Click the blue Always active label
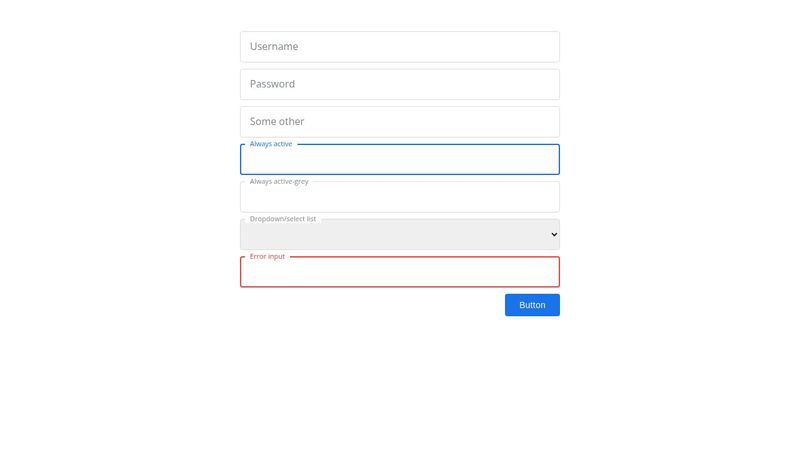The height and width of the screenshot is (450, 800). coord(271,144)
